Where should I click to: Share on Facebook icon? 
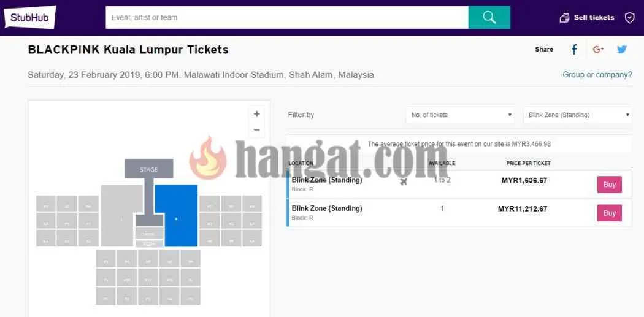[574, 50]
